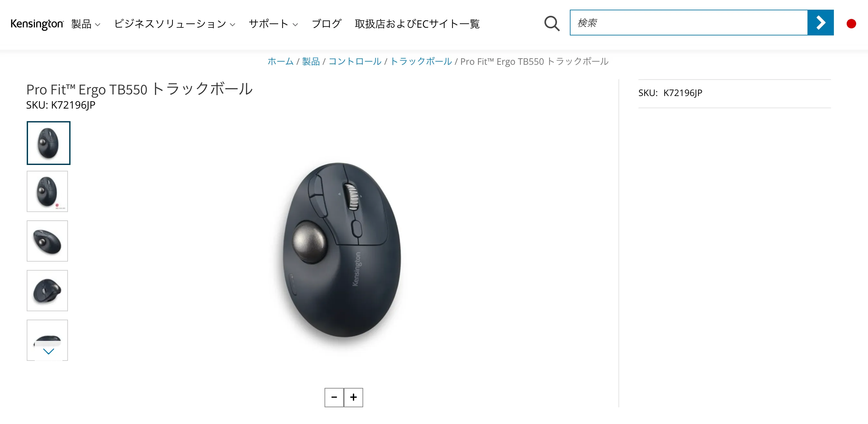Open 取扱店およびECサイト一覧 menu item
Image resolution: width=868 pixels, height=424 pixels.
click(417, 24)
